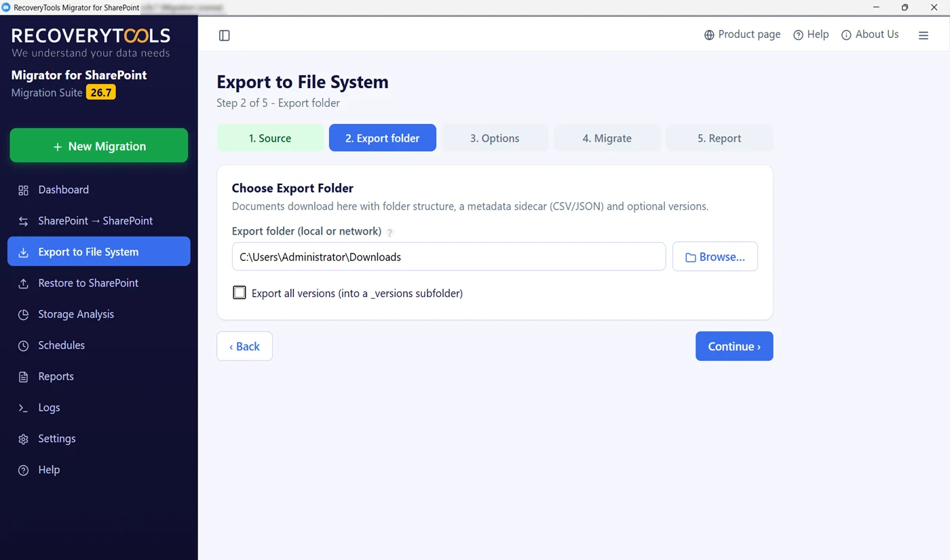Open the Product page link text
950x560 pixels.
[x=749, y=35]
